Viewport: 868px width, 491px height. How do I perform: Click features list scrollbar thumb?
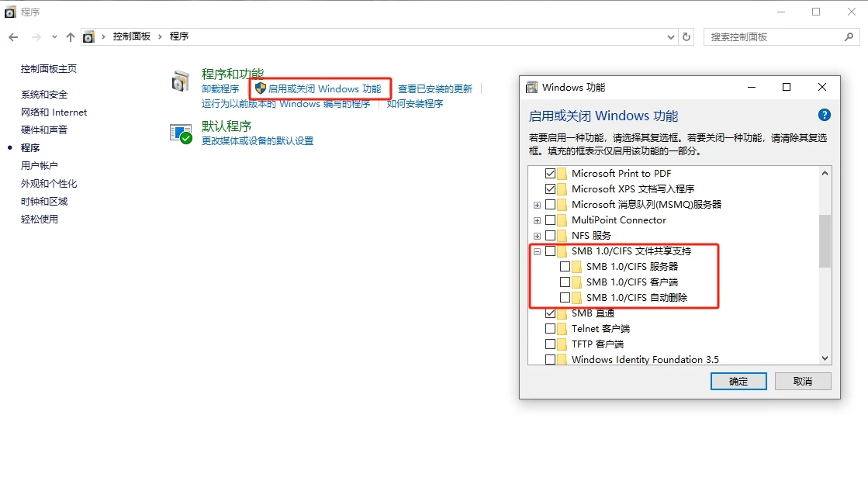point(825,240)
